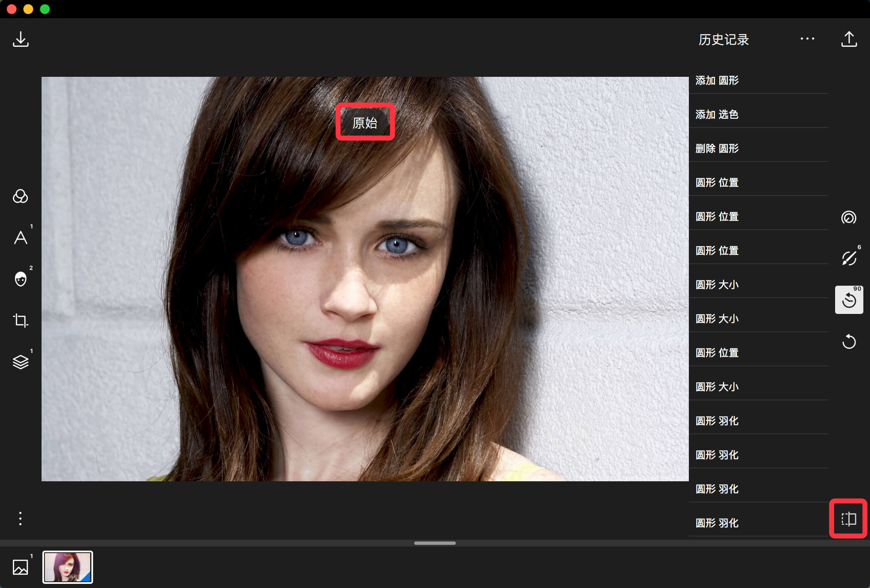Screen dimensions: 870x588
Task: Open the layers tool icon
Action: 20,362
